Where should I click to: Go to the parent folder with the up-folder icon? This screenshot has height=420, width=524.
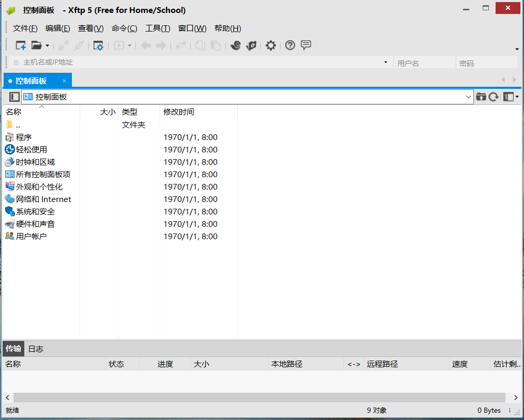[x=481, y=97]
